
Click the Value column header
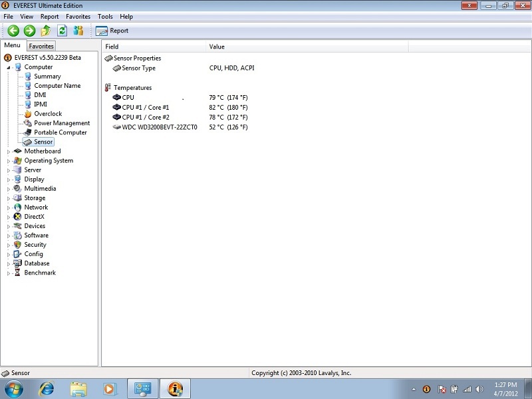(x=307, y=47)
